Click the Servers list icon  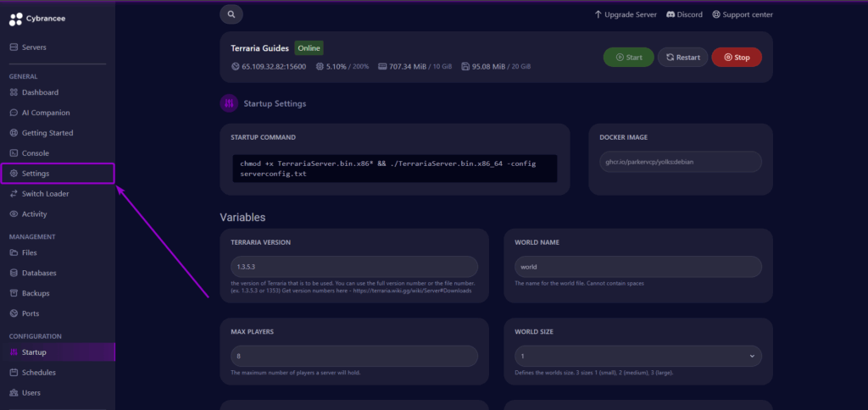[14, 47]
